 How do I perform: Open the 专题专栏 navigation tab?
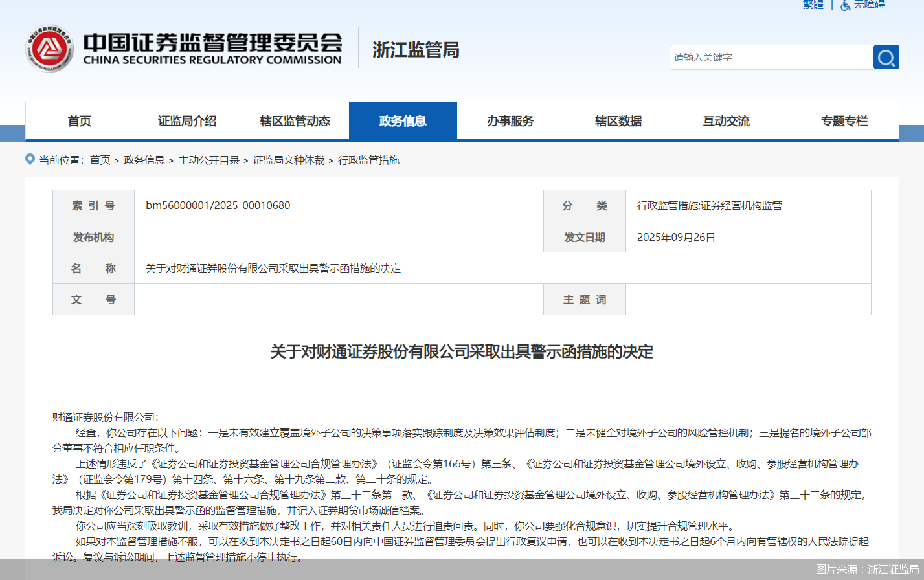click(844, 120)
